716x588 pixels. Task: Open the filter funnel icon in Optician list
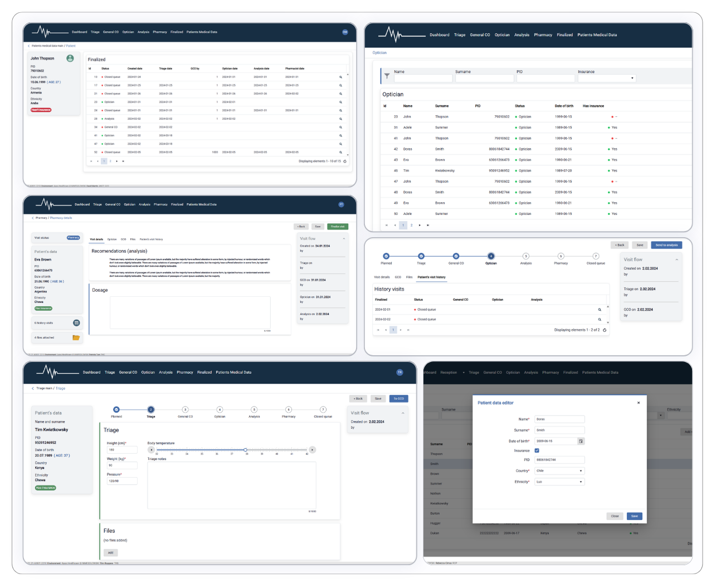pyautogui.click(x=387, y=76)
